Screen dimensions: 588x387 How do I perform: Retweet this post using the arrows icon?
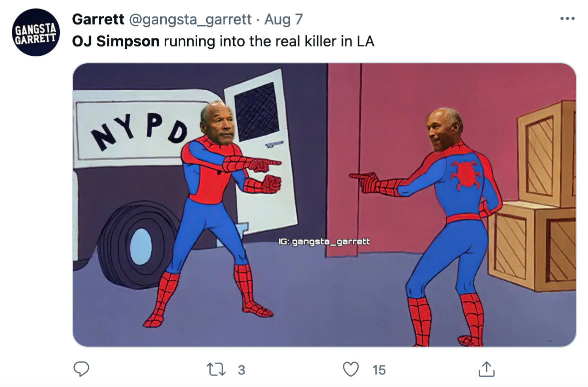click(216, 370)
